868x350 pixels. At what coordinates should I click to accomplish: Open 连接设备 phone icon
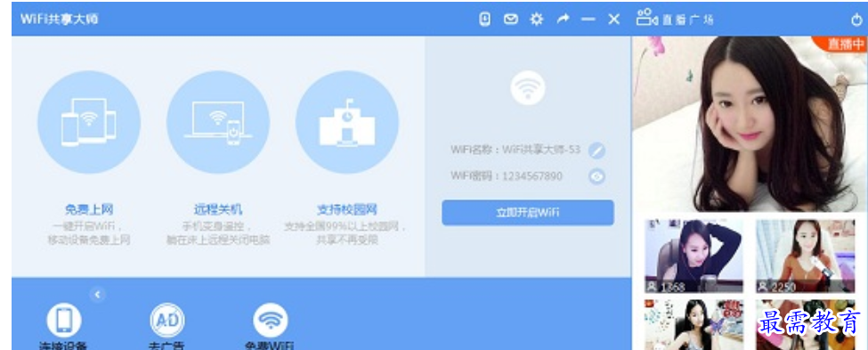(x=64, y=320)
